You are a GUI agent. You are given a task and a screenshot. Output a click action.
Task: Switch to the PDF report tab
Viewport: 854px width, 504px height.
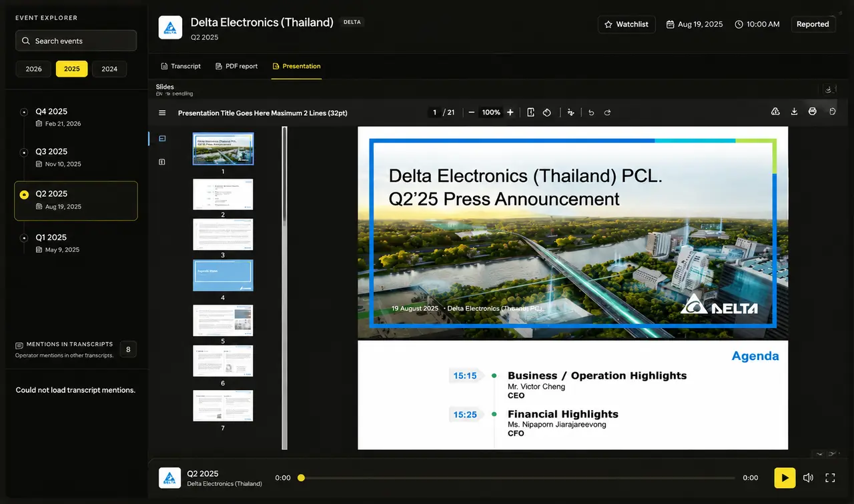236,66
